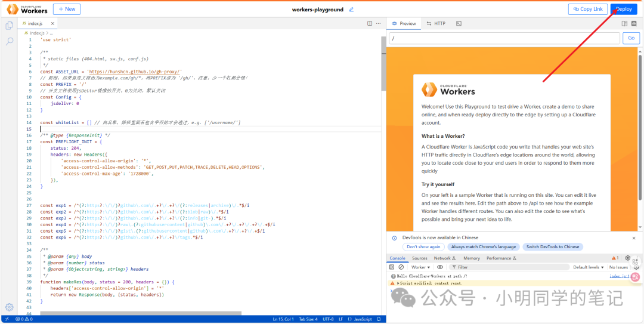Click the pencil icon to rename workers-playground

click(x=351, y=10)
